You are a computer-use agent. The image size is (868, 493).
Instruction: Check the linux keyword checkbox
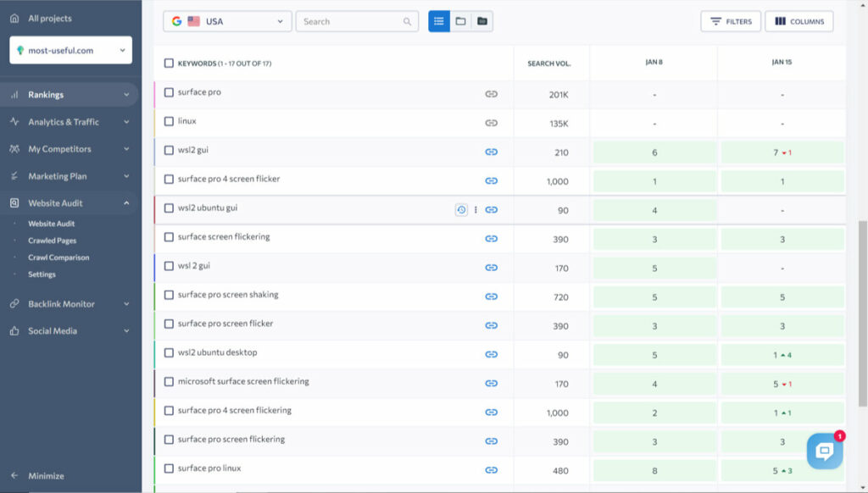[x=169, y=121]
